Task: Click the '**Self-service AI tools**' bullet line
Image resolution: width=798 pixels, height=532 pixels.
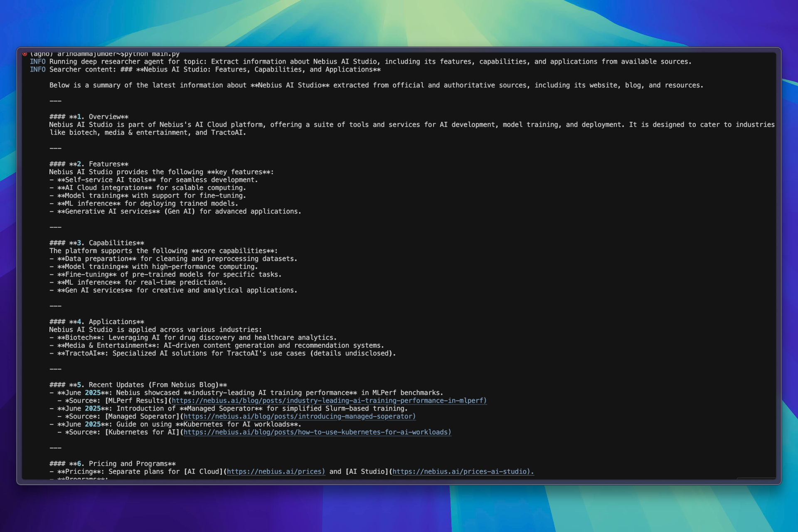Action: point(154,180)
